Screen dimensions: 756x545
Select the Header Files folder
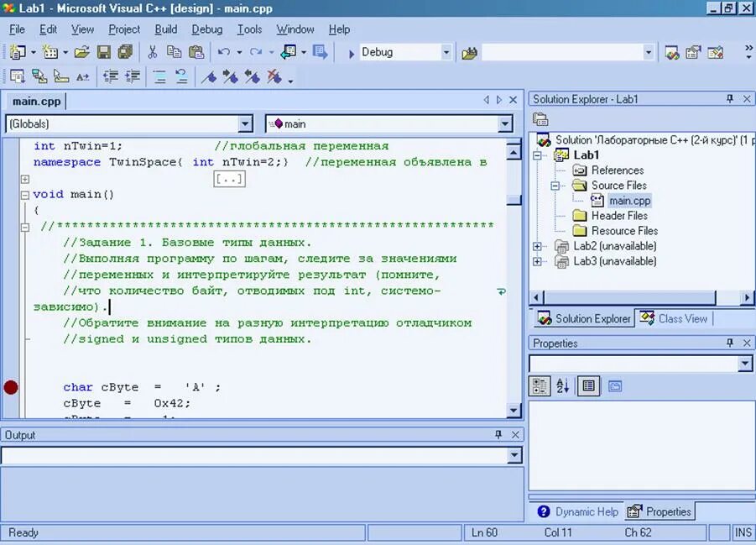[619, 216]
